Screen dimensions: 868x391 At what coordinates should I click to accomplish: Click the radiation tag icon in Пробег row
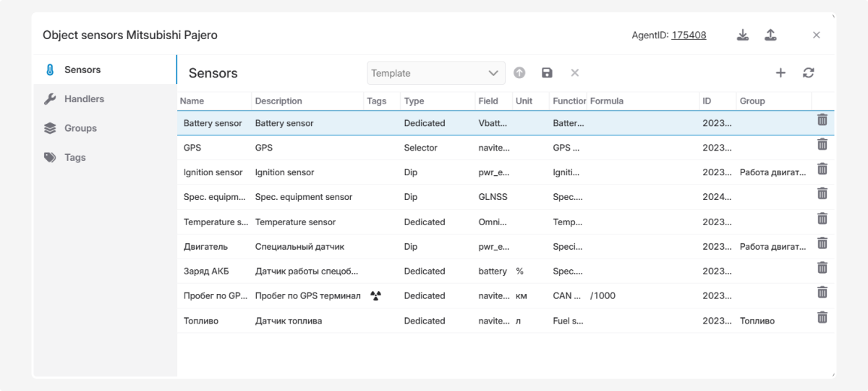(375, 295)
